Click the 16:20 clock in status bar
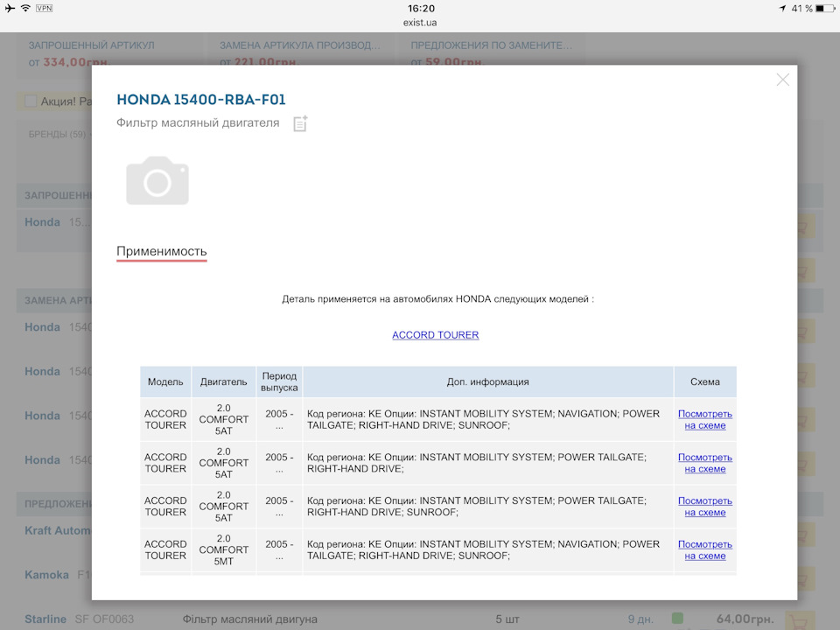Screen dimensions: 840x630 tap(421, 8)
